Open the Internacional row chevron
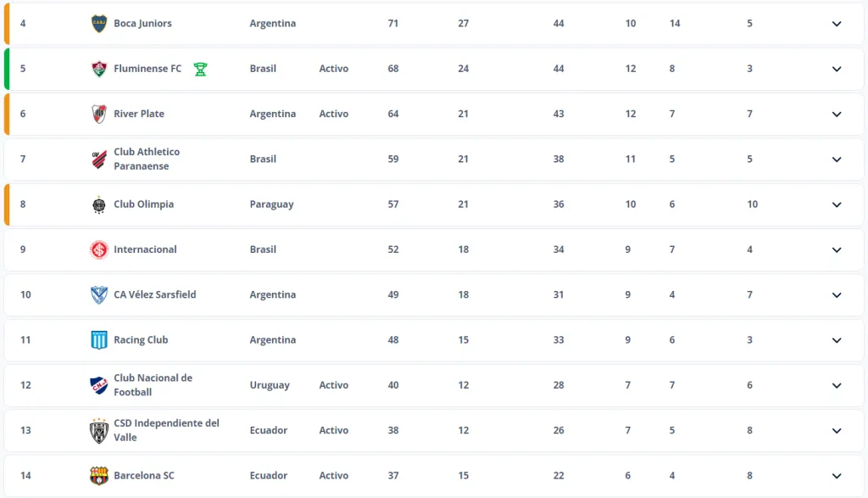This screenshot has height=498, width=868. coord(837,249)
